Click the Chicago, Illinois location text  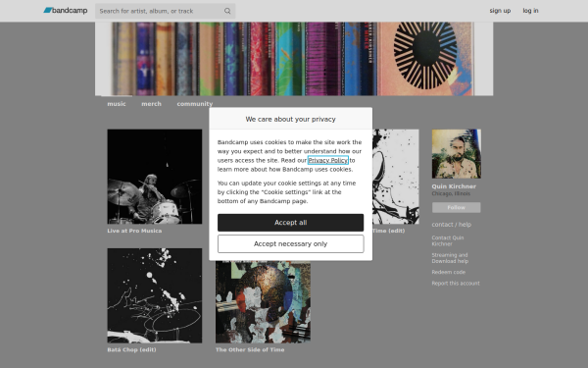point(451,194)
